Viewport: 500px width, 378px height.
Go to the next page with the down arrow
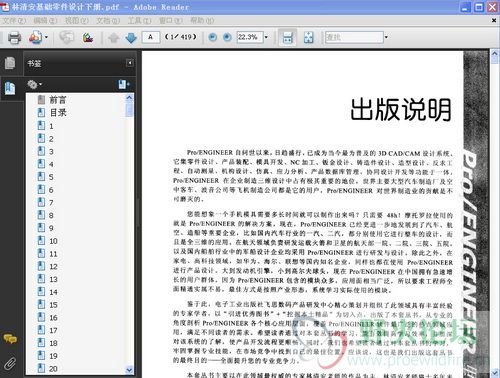(x=131, y=38)
